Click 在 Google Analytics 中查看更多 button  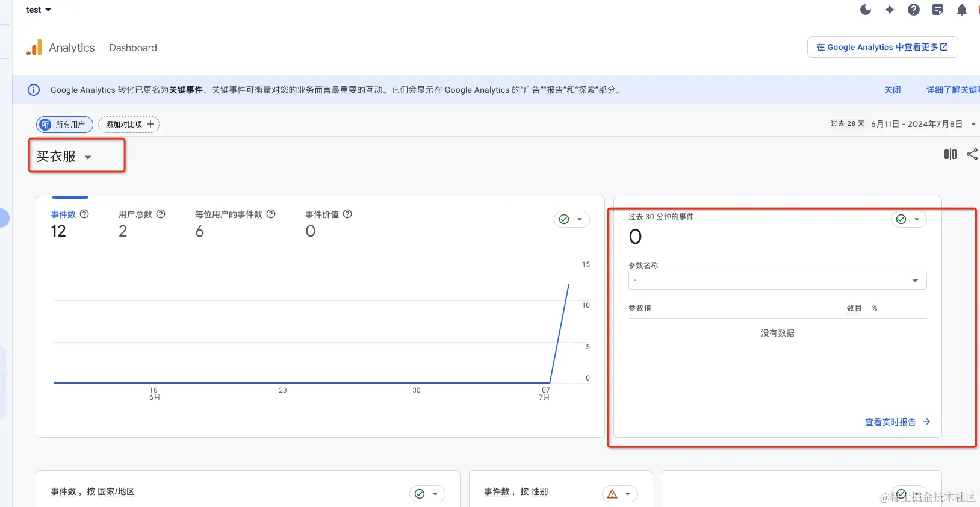(x=882, y=47)
